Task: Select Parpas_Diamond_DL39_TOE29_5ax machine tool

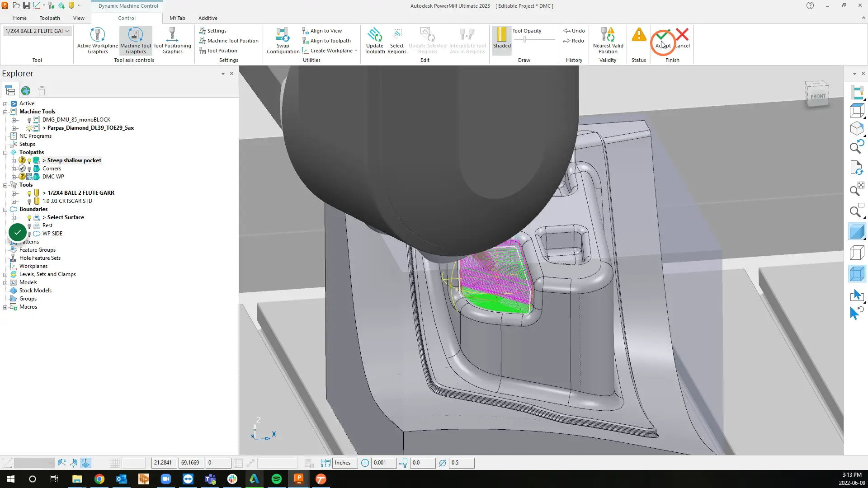Action: pyautogui.click(x=90, y=128)
